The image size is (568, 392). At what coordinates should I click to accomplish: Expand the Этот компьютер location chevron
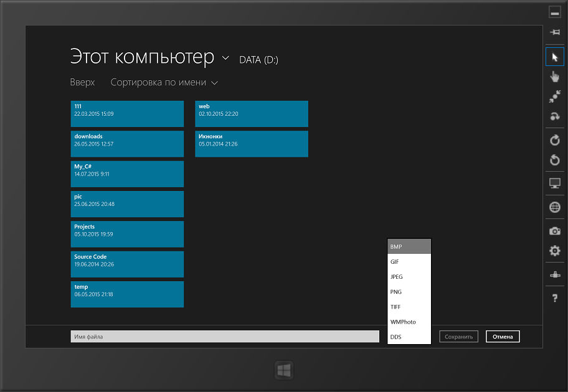tap(225, 57)
